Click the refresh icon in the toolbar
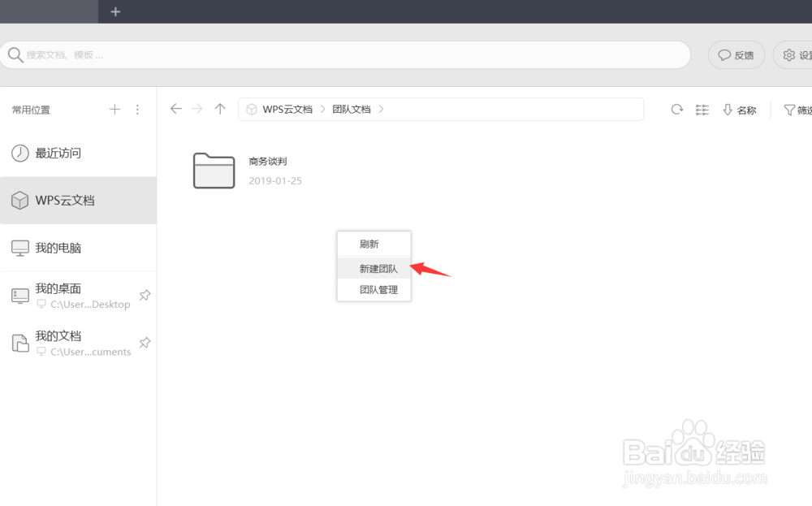The height and width of the screenshot is (506, 812). point(677,109)
